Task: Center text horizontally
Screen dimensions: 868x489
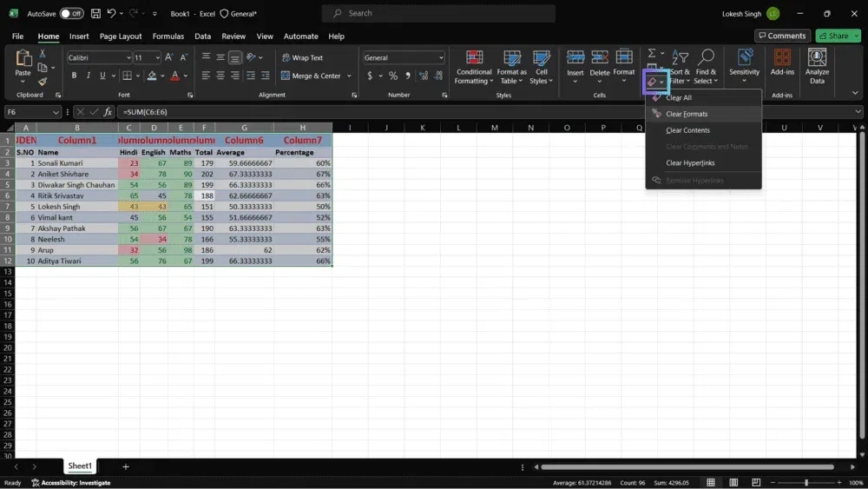Action: coord(220,76)
